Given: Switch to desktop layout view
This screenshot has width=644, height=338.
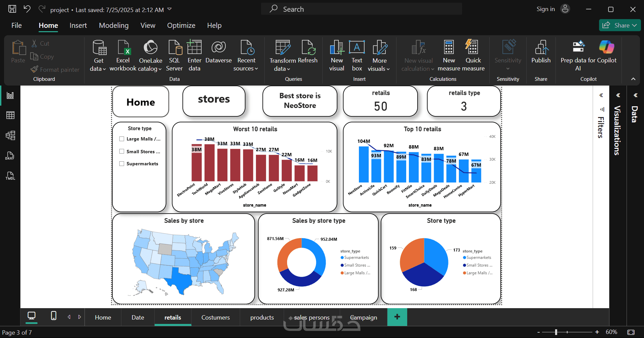Looking at the screenshot, I should click(x=32, y=316).
